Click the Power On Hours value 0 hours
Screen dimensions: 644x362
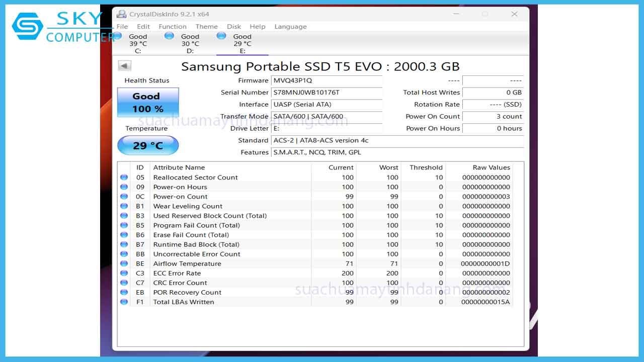pos(493,128)
